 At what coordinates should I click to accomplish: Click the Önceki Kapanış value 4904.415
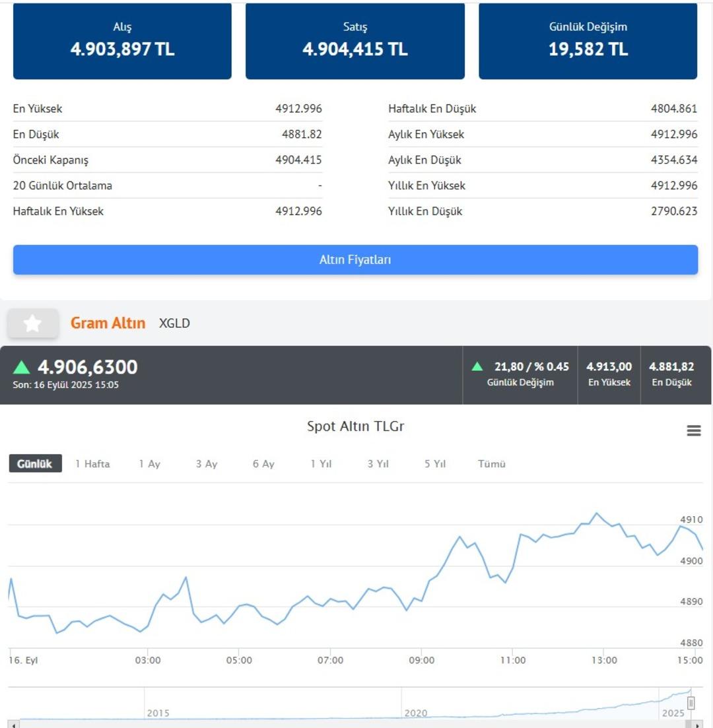click(x=298, y=160)
